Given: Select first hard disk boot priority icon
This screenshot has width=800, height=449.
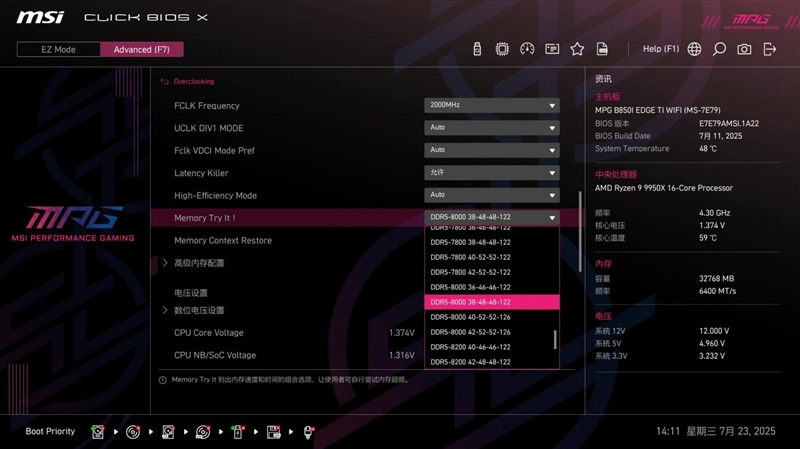Looking at the screenshot, I should click(97, 432).
